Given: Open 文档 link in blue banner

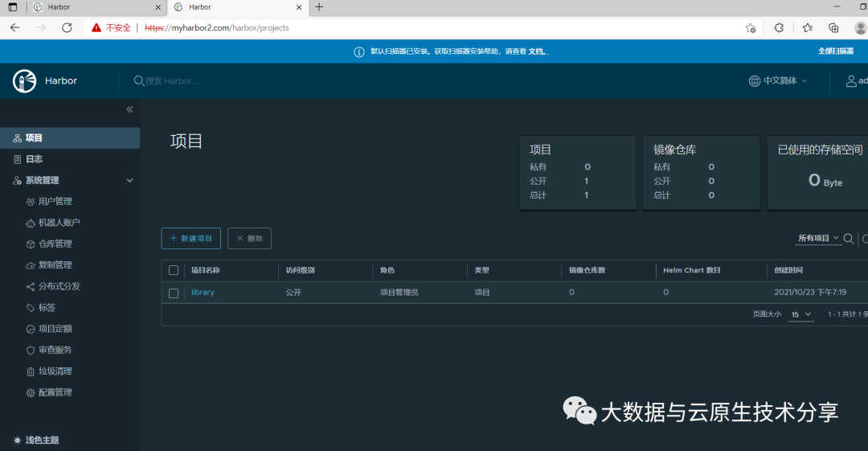Looking at the screenshot, I should click(538, 51).
